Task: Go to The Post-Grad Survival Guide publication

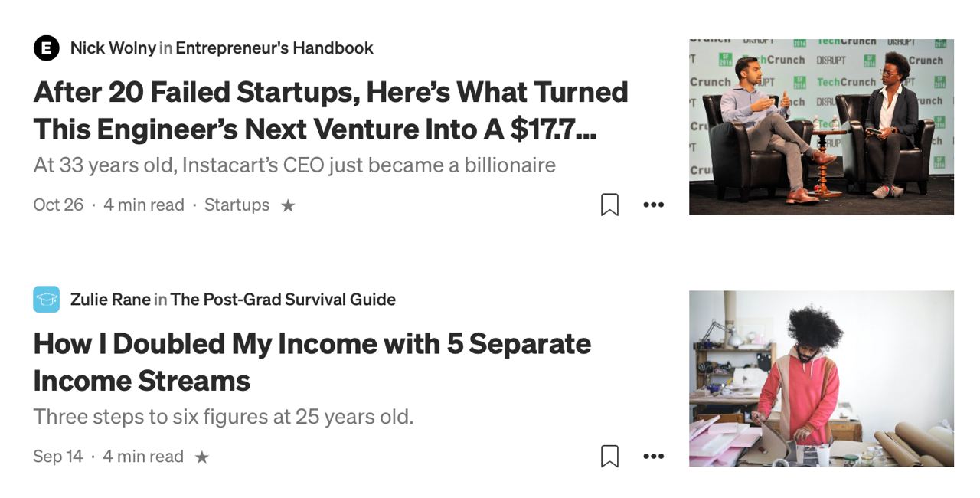Action: pos(283,300)
